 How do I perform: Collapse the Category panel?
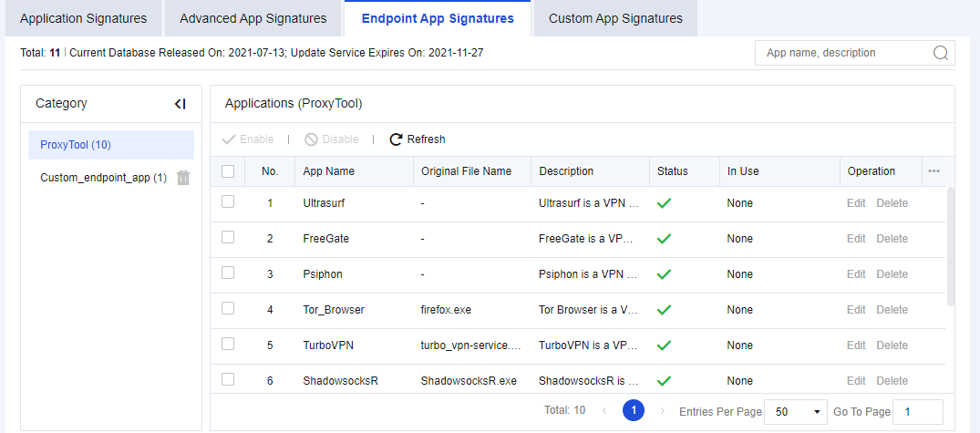(180, 104)
